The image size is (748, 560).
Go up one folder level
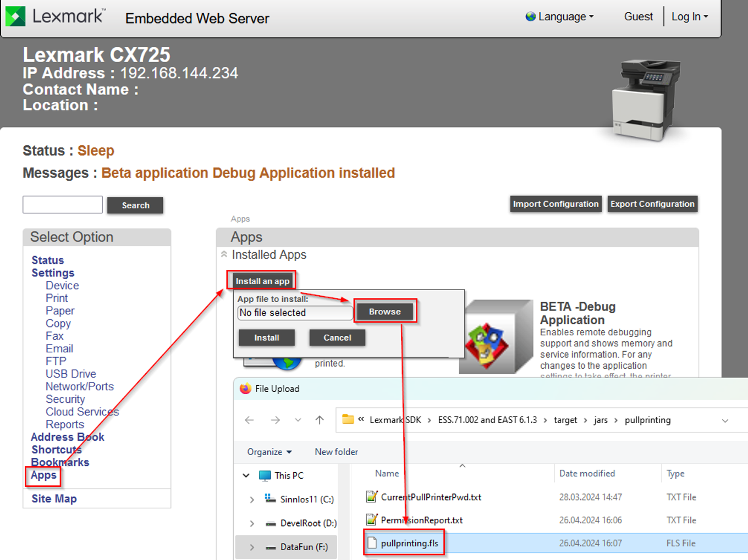[320, 420]
